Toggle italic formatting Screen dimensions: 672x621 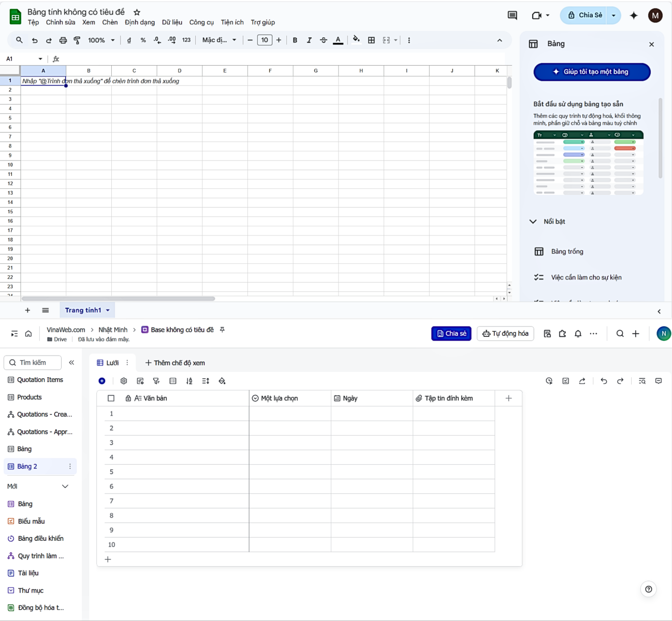point(309,40)
